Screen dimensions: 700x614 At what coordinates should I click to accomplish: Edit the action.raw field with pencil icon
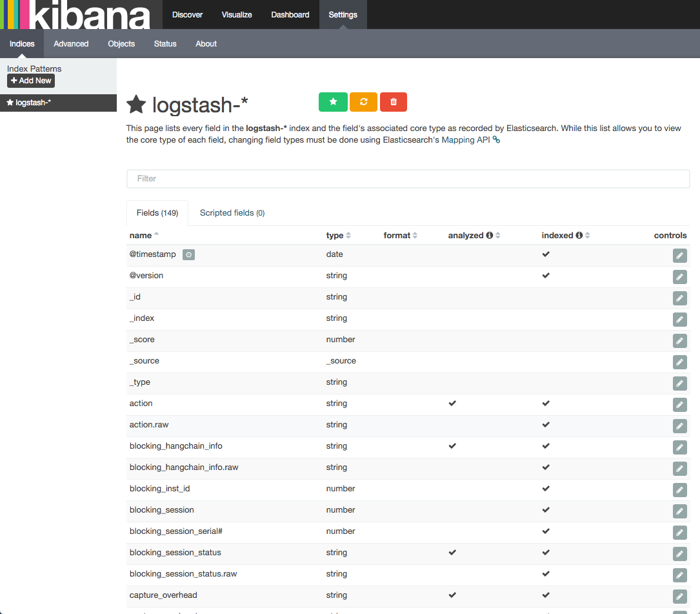(679, 426)
